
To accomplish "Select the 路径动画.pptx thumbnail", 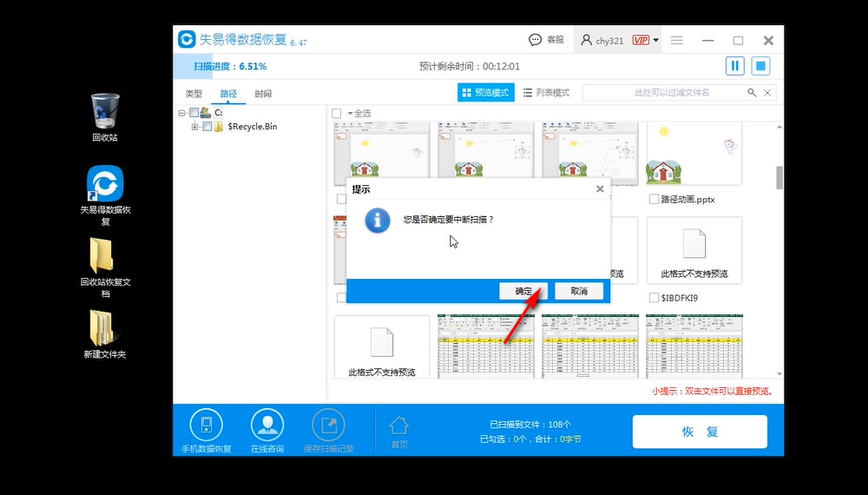I will click(694, 154).
